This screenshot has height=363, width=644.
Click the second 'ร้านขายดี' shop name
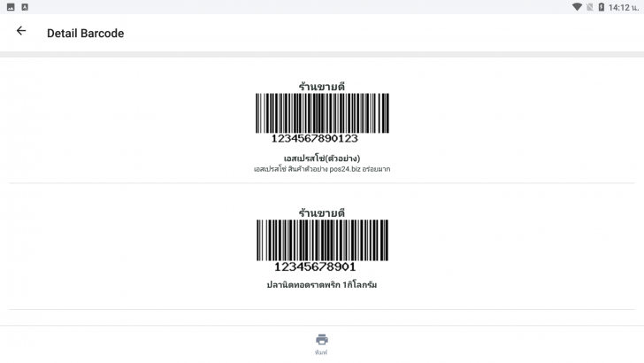pyautogui.click(x=321, y=212)
